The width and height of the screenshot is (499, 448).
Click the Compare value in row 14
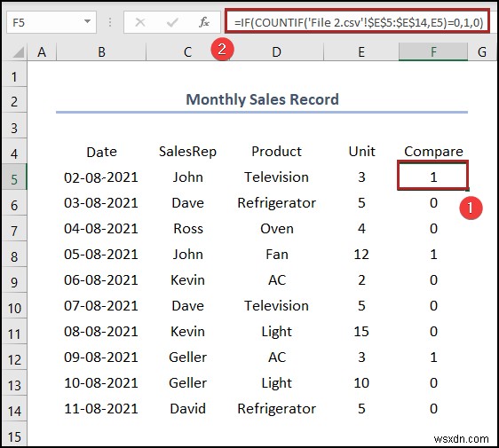pyautogui.click(x=433, y=409)
